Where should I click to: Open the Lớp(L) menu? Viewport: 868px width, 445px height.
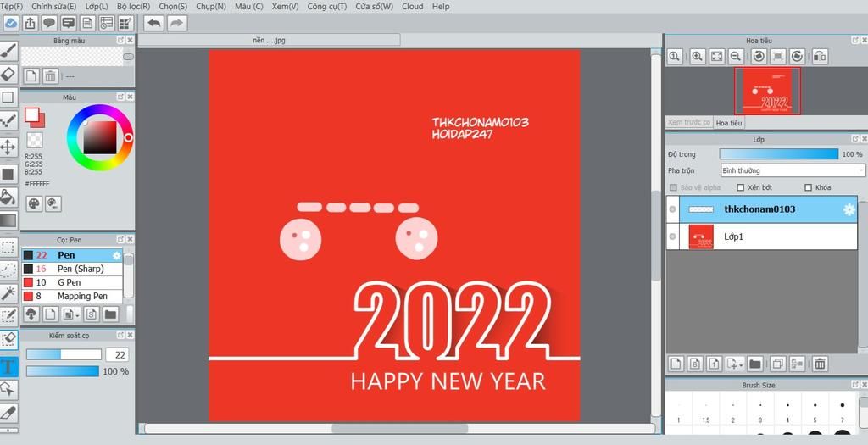pyautogui.click(x=97, y=7)
